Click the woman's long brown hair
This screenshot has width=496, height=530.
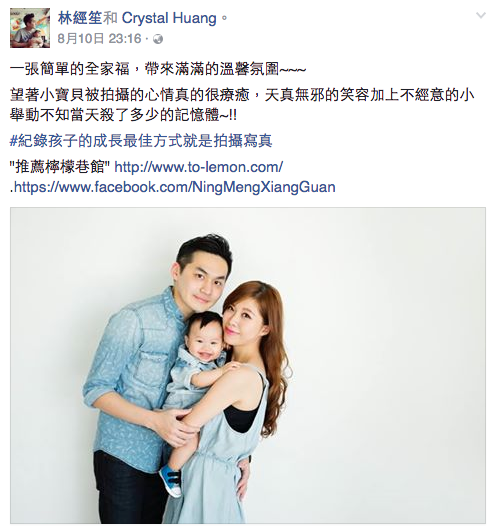pyautogui.click(x=270, y=338)
